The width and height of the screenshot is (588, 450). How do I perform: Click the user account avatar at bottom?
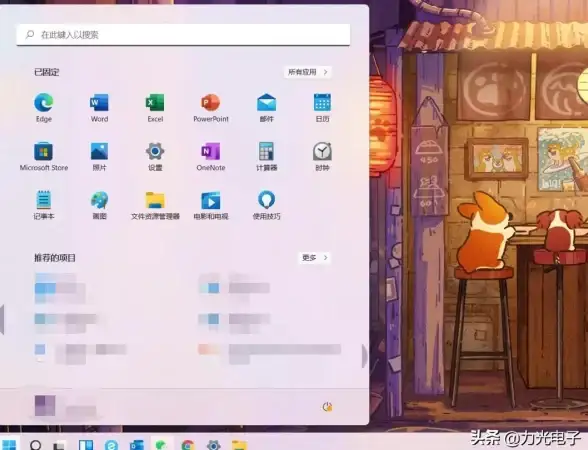(45, 405)
